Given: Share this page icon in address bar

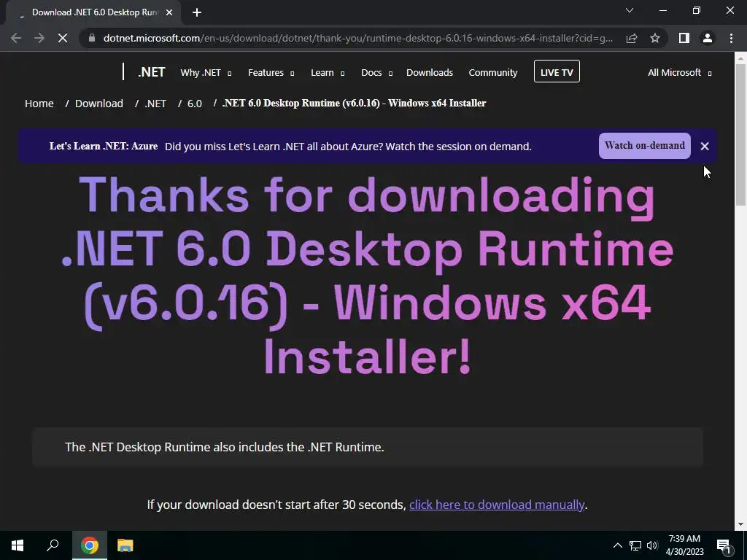Looking at the screenshot, I should (632, 38).
